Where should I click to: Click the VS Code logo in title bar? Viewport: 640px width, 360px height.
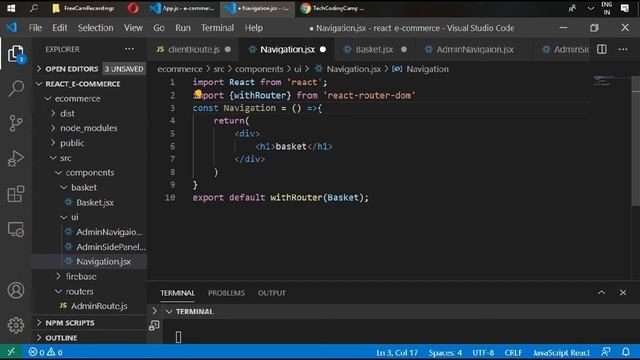pos(11,28)
